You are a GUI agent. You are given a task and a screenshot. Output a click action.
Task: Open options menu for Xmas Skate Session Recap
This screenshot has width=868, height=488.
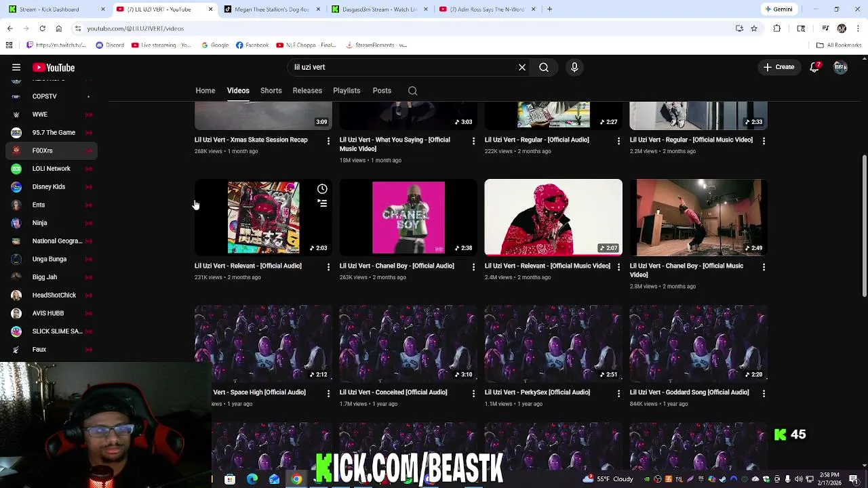point(328,141)
